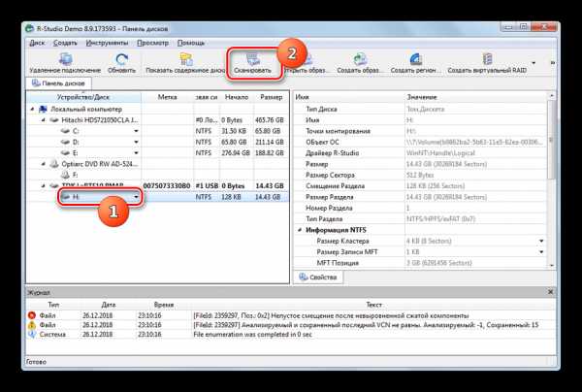Open dropdown arrow on the H: row
The height and width of the screenshot is (392, 582).
point(136,197)
